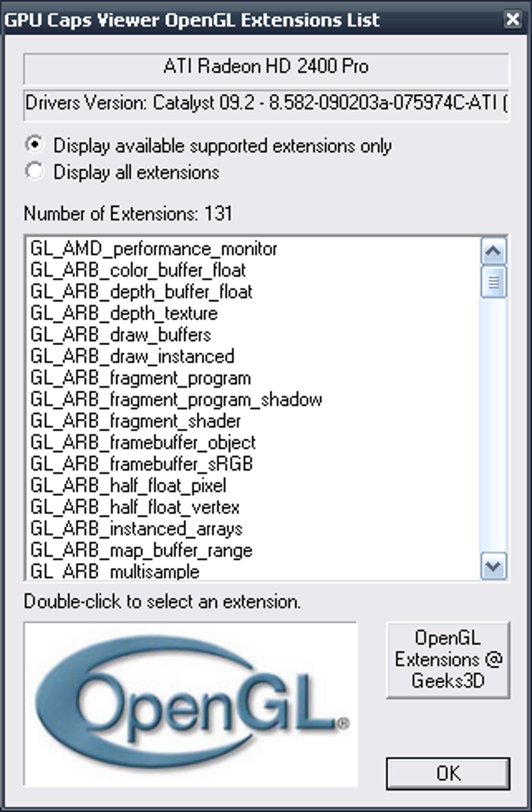Image resolution: width=532 pixels, height=812 pixels.
Task: Click the OpenGL logo image
Action: (190, 704)
